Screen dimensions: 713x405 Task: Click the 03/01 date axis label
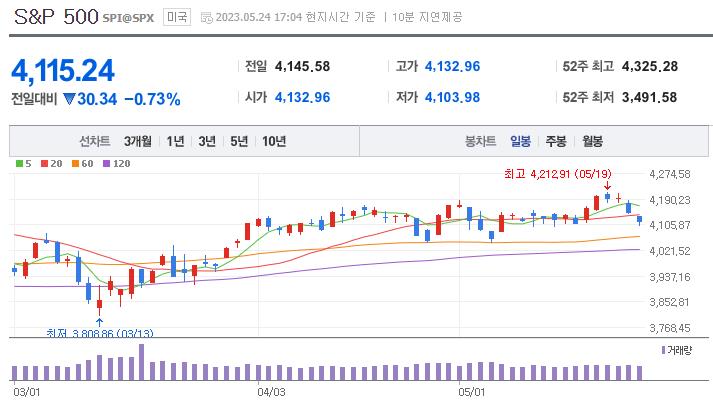(27, 391)
